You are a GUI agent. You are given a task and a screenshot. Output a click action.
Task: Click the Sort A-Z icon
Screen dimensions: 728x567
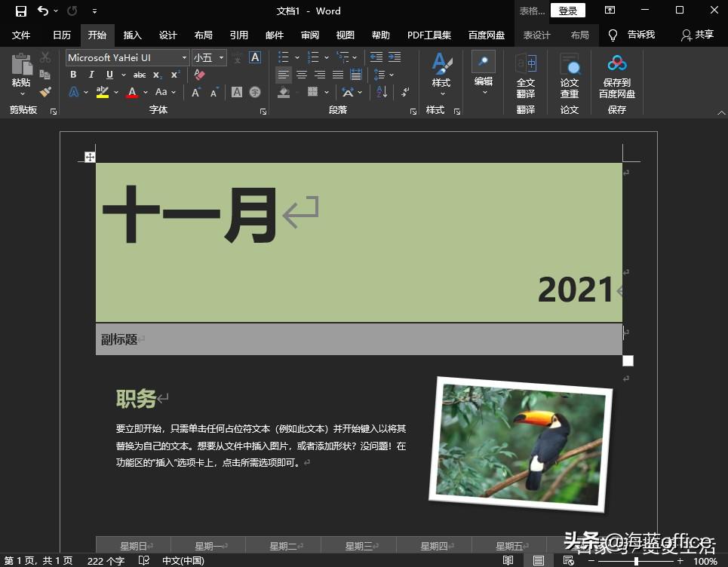tap(382, 92)
